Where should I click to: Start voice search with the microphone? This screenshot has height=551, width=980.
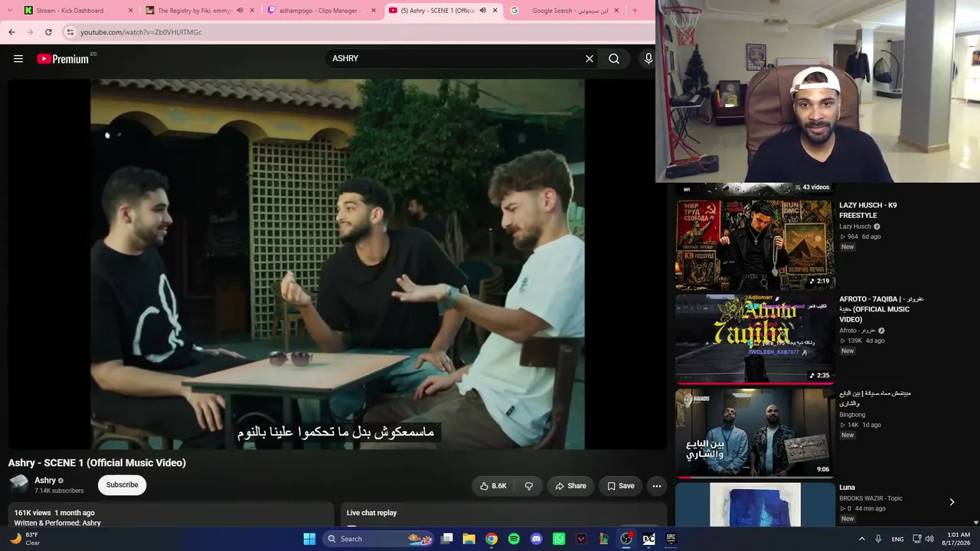(648, 59)
